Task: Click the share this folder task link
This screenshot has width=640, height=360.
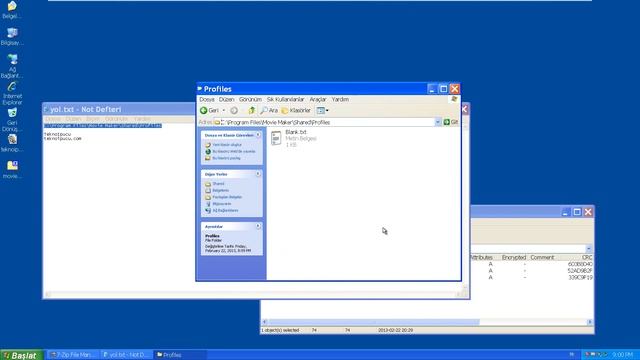Action: [226, 158]
